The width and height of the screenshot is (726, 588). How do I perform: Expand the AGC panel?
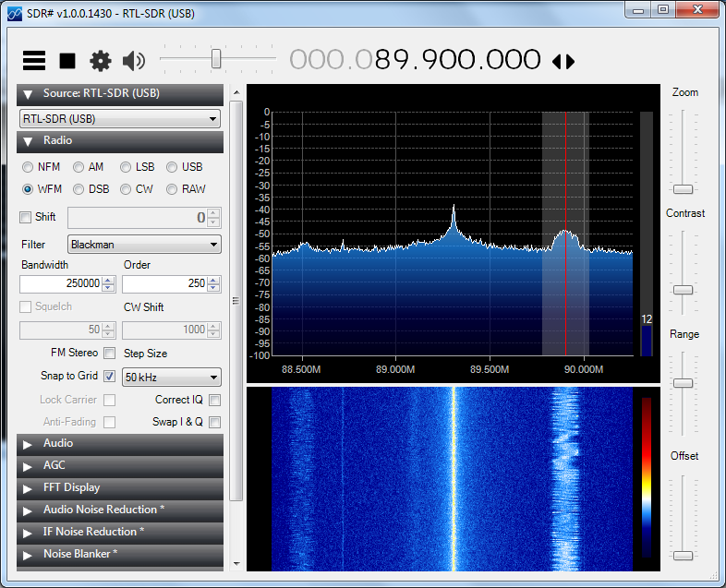pyautogui.click(x=120, y=466)
